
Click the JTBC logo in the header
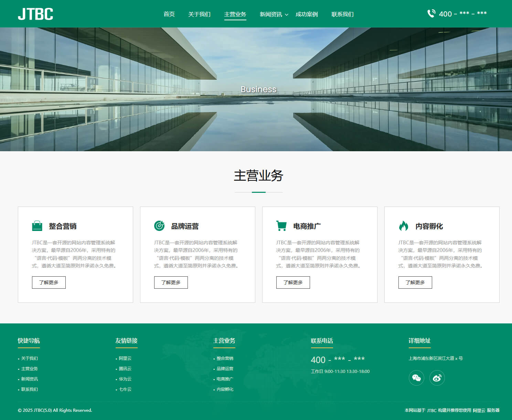point(35,14)
